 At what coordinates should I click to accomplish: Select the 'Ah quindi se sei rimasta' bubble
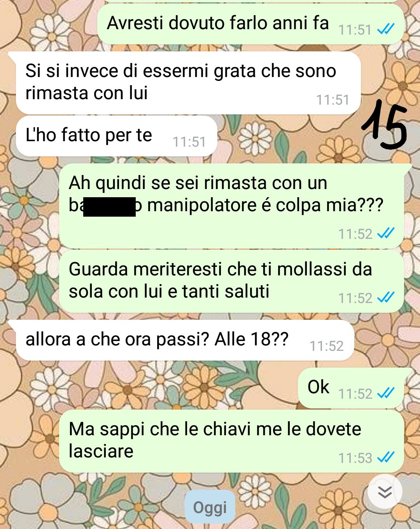click(x=231, y=206)
